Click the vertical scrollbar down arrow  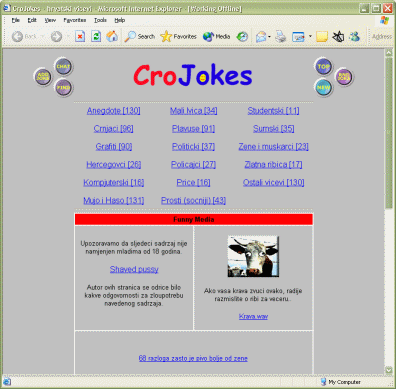(x=389, y=369)
